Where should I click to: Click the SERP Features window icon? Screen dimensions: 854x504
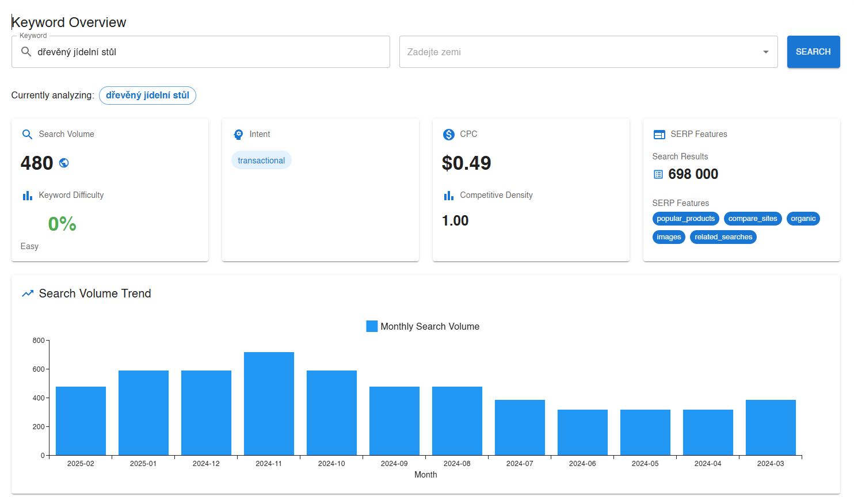tap(659, 135)
